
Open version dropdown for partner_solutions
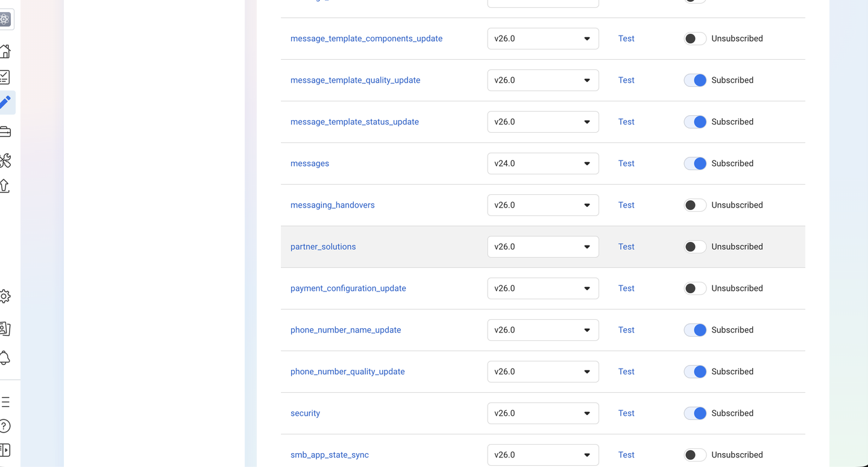point(543,247)
